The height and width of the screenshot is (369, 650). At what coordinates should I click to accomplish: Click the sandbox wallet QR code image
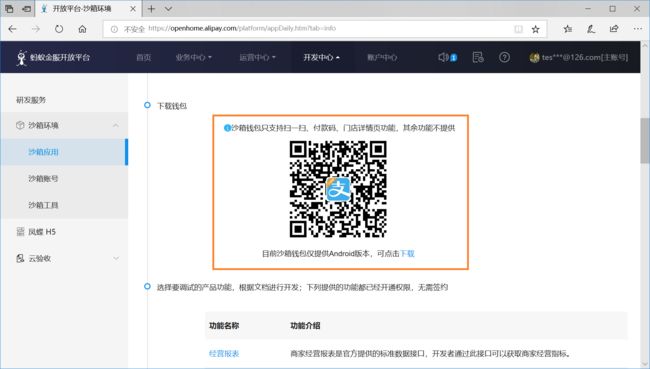pyautogui.click(x=338, y=189)
